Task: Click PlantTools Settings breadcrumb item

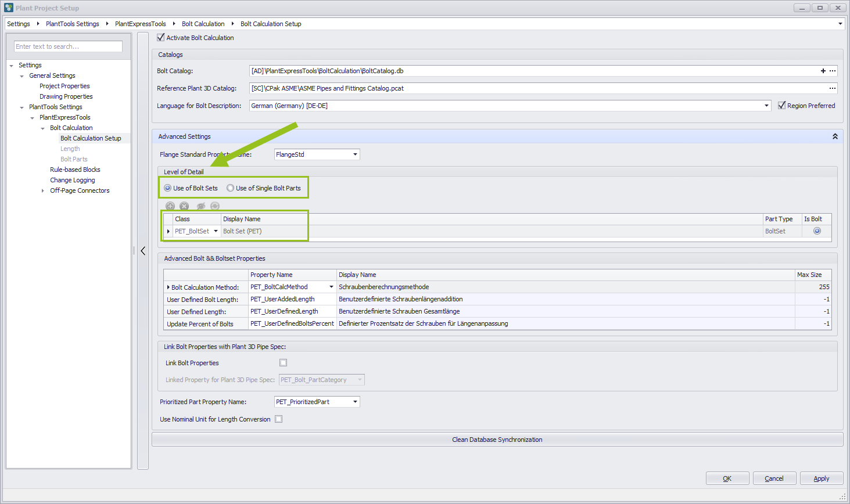Action: 73,24
